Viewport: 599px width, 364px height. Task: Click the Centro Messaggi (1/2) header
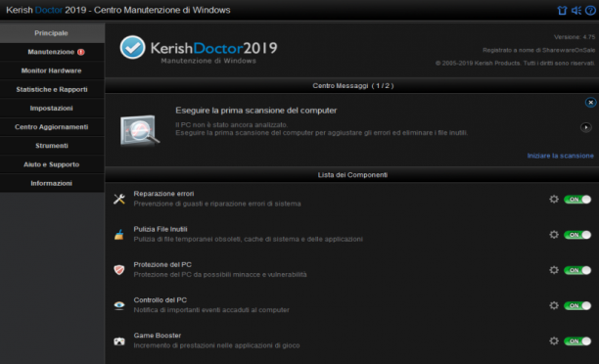[x=352, y=85]
